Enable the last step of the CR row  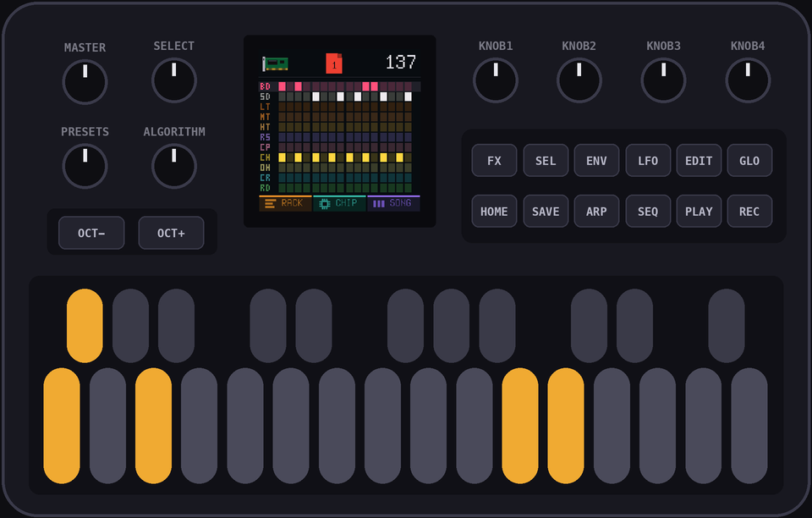[x=408, y=178]
